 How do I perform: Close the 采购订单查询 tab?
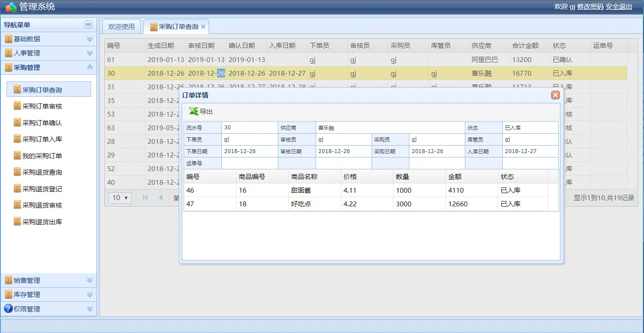tap(203, 27)
